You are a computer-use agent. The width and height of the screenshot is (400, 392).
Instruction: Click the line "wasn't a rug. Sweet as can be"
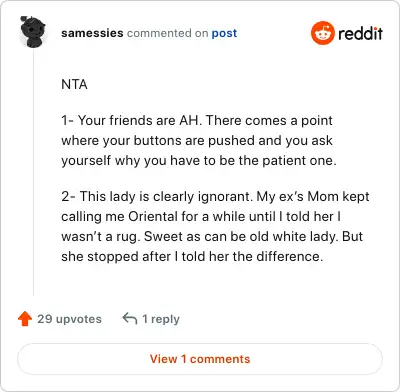point(212,236)
